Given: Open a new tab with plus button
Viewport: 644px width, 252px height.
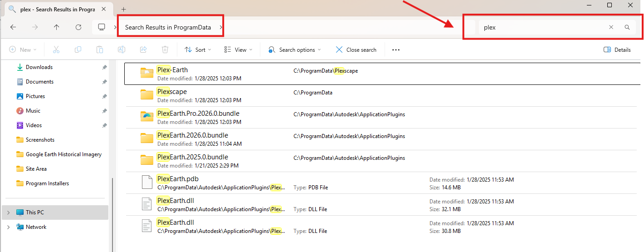Looking at the screenshot, I should [123, 9].
